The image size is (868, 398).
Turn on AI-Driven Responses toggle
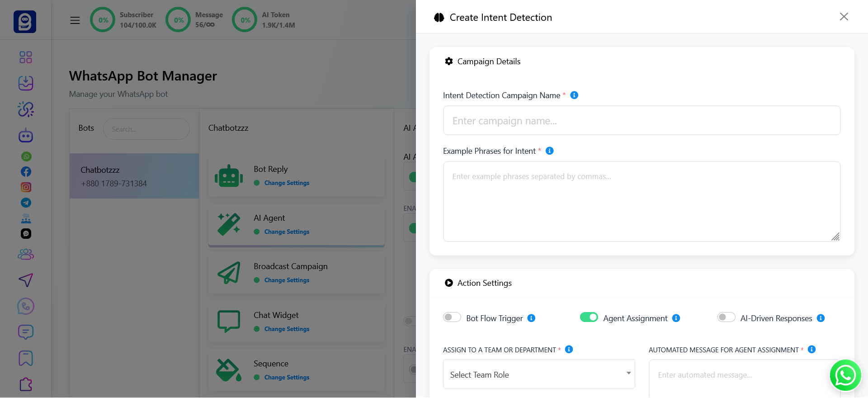pyautogui.click(x=726, y=317)
